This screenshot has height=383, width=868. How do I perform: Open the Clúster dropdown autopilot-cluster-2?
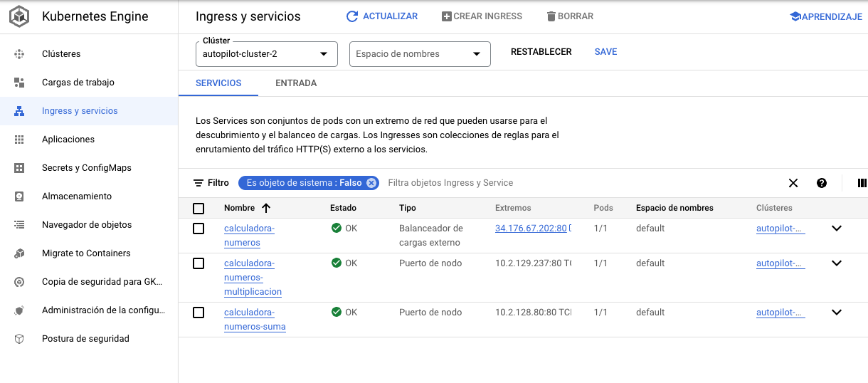coord(267,54)
